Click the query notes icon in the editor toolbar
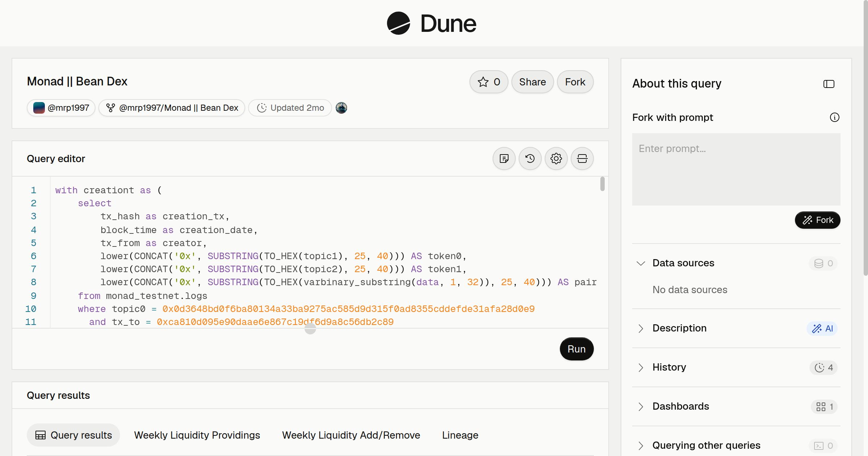This screenshot has height=456, width=868. click(504, 159)
